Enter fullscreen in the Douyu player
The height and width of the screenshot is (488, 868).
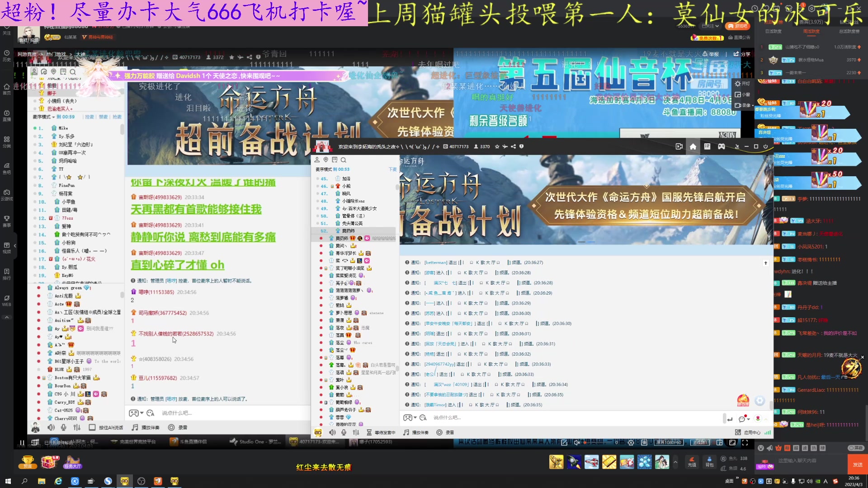pos(745,442)
